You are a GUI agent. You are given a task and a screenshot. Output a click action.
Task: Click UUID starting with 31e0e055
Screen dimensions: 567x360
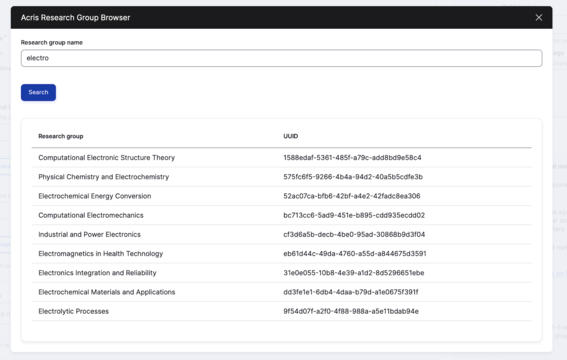point(354,273)
